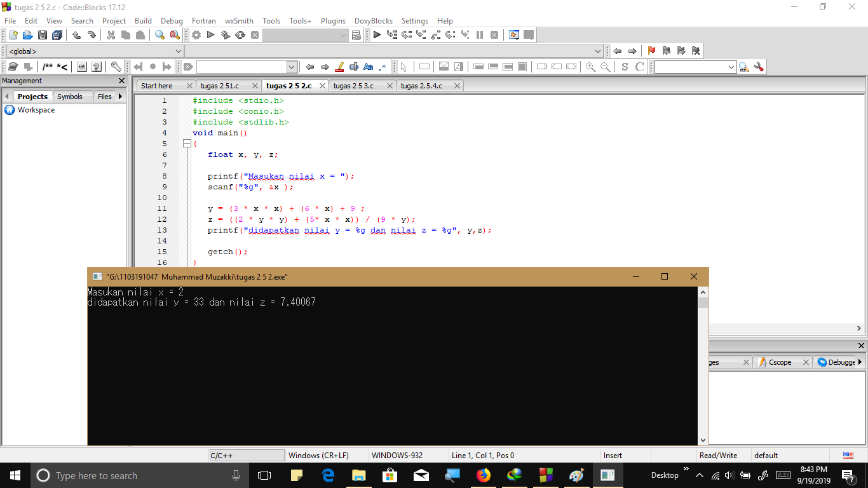The height and width of the screenshot is (488, 868).
Task: Toggle regex search option
Action: tap(383, 67)
